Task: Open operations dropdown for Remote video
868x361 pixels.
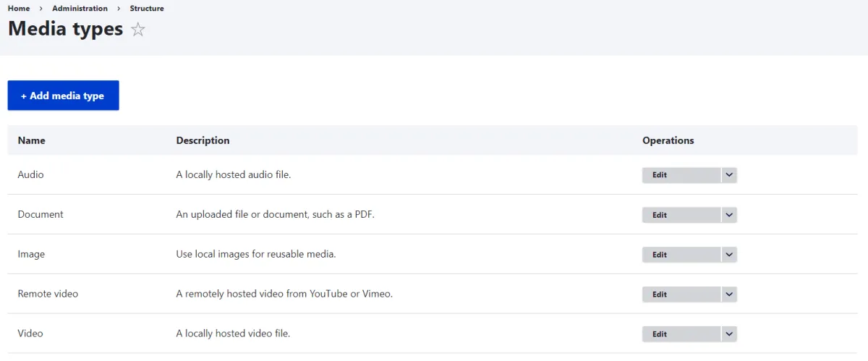Action: click(x=729, y=294)
